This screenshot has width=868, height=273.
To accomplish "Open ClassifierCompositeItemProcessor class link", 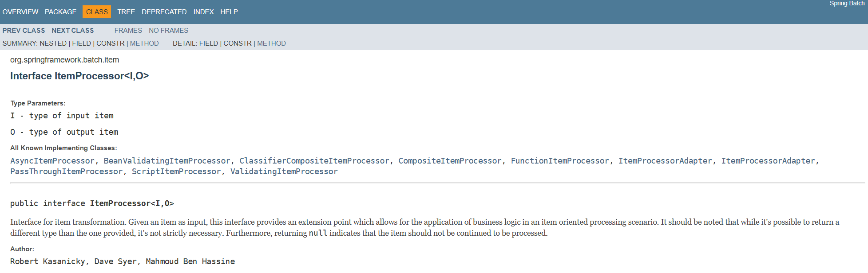I will [x=314, y=161].
